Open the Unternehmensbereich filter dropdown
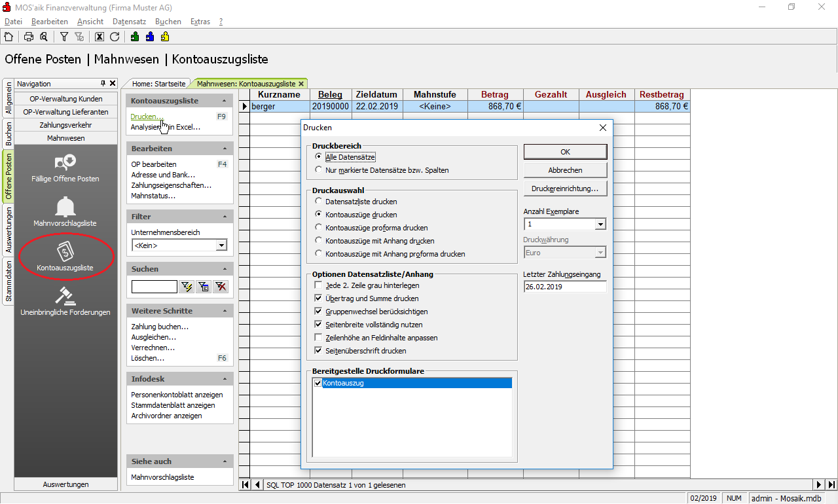 (x=221, y=245)
